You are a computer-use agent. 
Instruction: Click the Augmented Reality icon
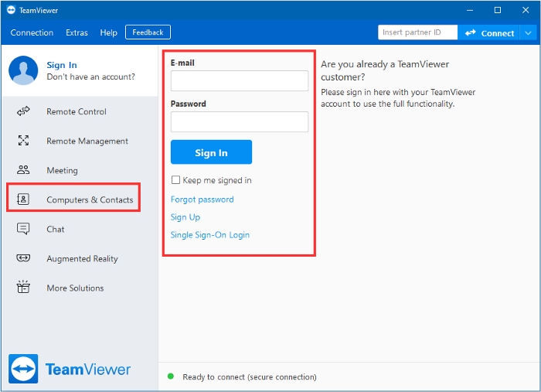pos(23,258)
